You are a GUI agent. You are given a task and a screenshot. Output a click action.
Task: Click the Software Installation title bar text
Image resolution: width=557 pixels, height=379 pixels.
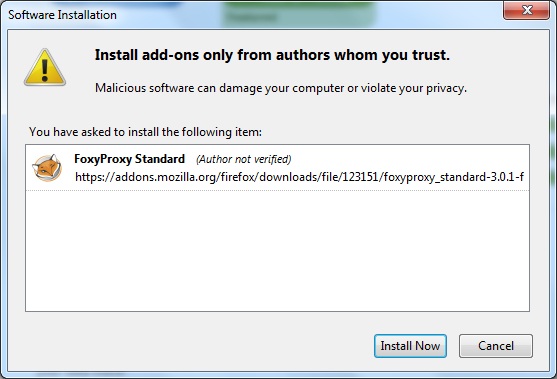pos(63,15)
